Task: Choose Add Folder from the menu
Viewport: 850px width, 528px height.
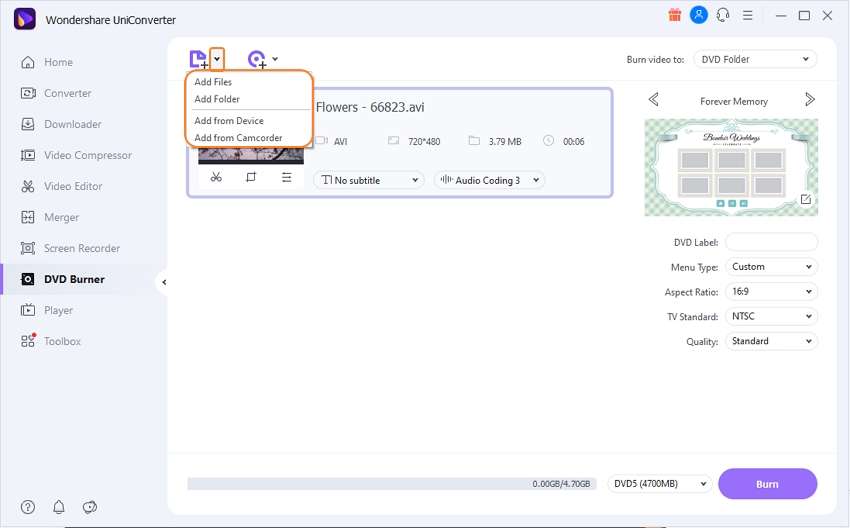Action: click(217, 99)
